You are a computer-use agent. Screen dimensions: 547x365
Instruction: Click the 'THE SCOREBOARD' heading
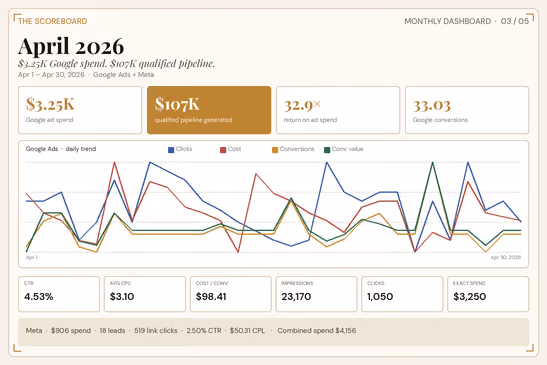[53, 21]
